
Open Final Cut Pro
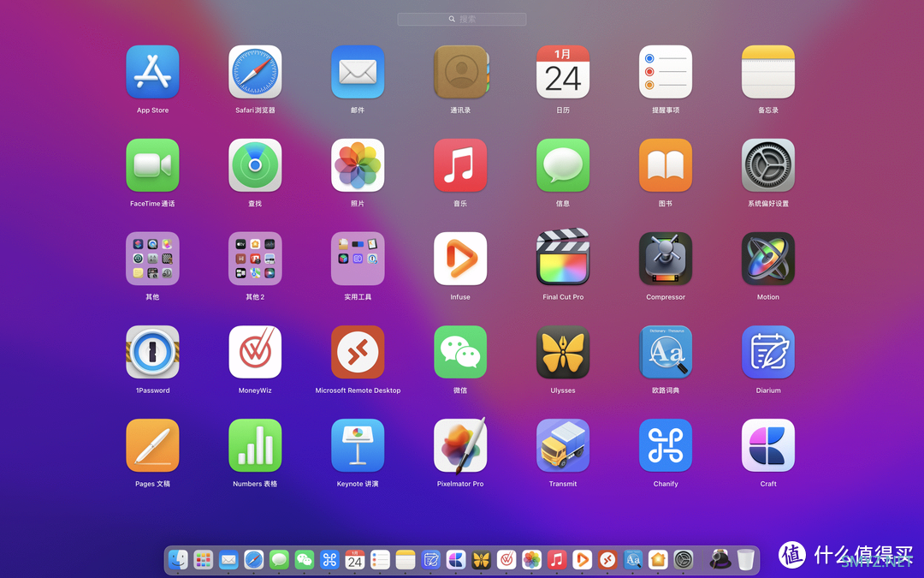(563, 257)
